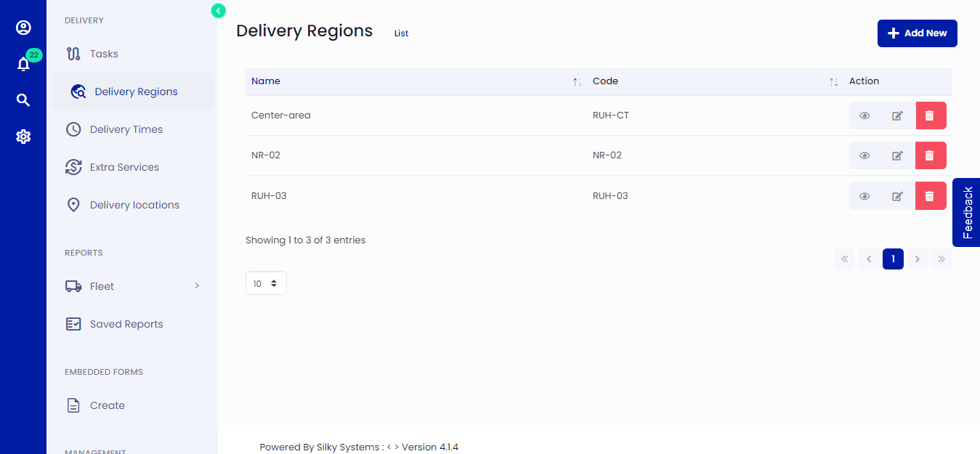Image resolution: width=980 pixels, height=454 pixels.
Task: View details of the Center-area region
Action: pos(864,115)
